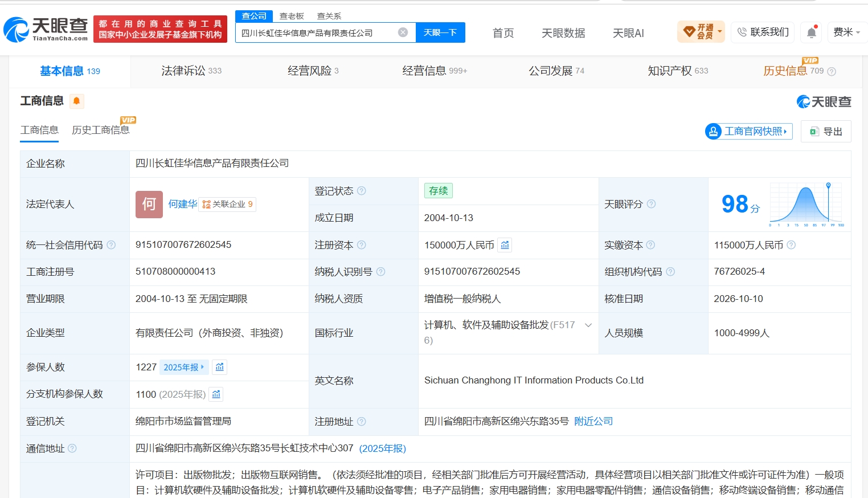This screenshot has width=868, height=498.
Task: Click help icon next to 统一社会信用代码
Action: 111,245
